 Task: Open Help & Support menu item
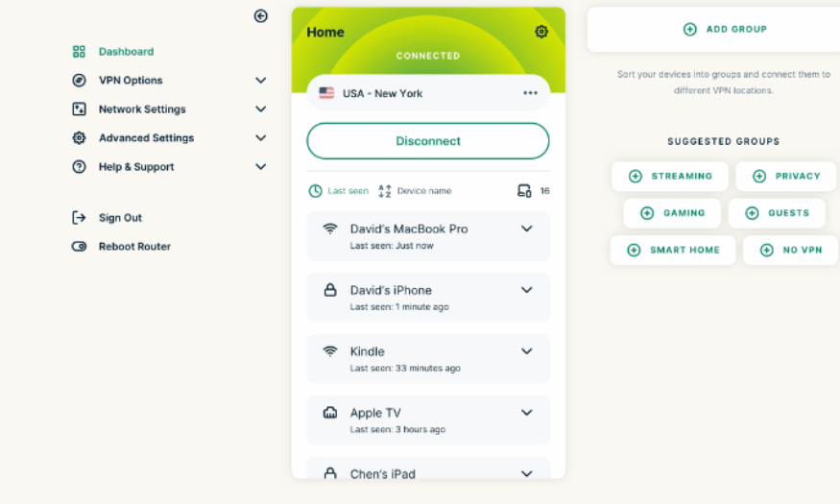136,167
